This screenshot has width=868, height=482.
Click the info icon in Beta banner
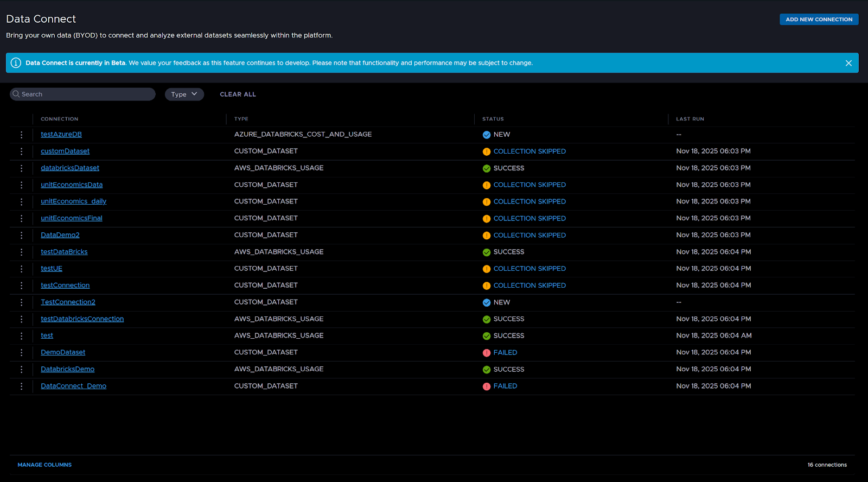tap(16, 63)
